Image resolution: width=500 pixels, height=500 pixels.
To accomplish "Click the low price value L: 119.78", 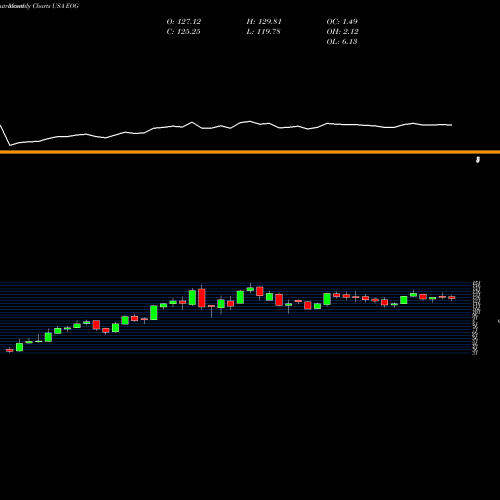I will (263, 32).
